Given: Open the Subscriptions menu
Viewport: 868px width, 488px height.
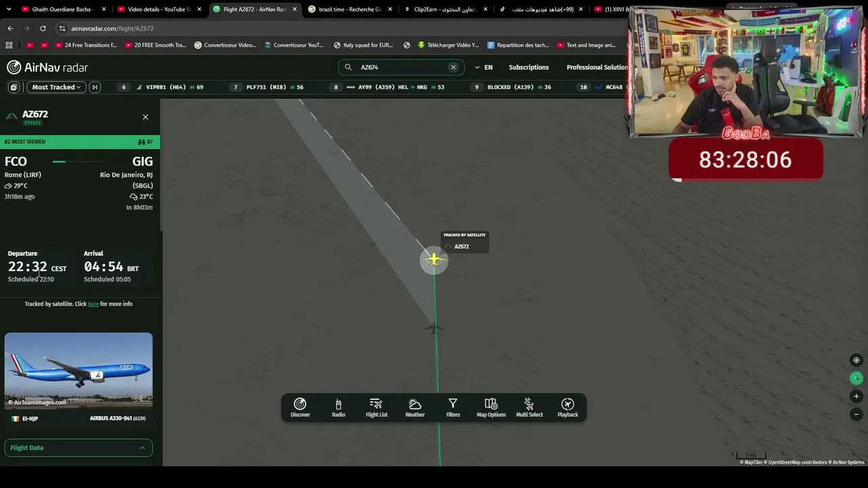Looking at the screenshot, I should pyautogui.click(x=529, y=67).
